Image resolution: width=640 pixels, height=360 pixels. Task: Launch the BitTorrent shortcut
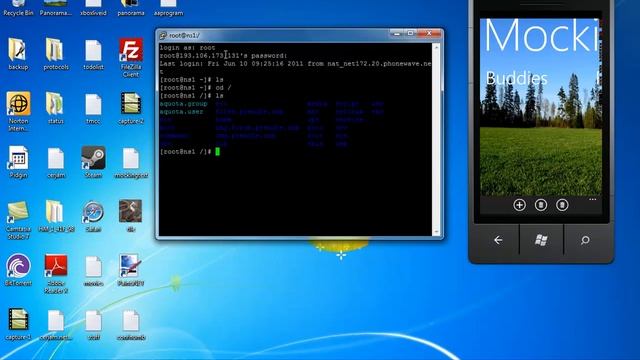(x=18, y=270)
